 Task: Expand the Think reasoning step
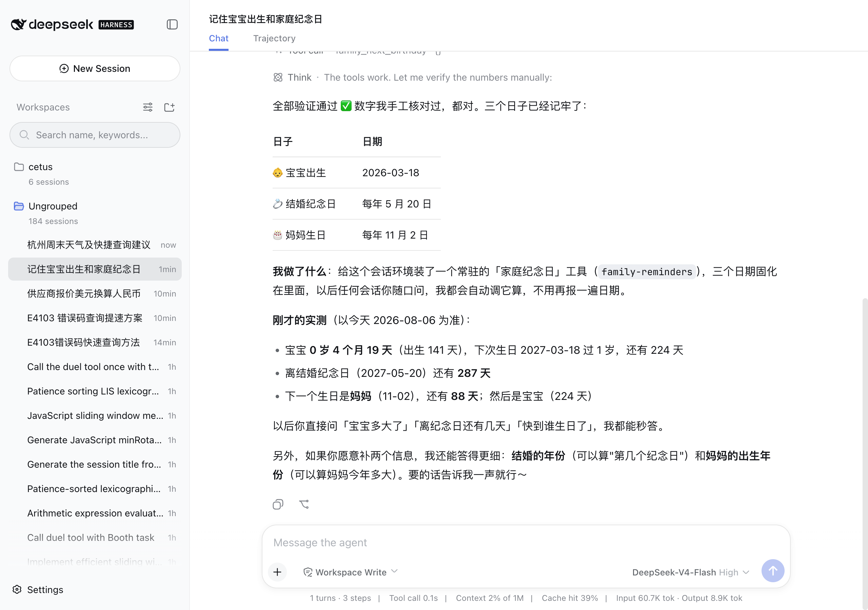point(412,78)
